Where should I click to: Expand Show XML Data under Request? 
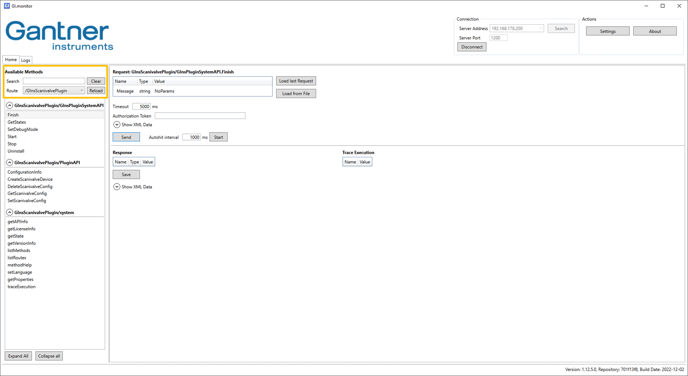pos(117,125)
